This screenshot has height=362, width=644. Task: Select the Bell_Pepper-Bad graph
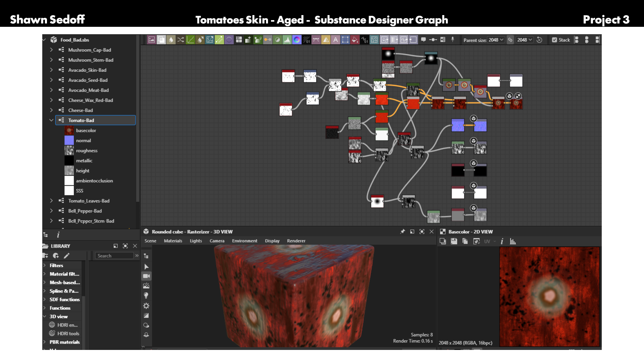coord(85,211)
